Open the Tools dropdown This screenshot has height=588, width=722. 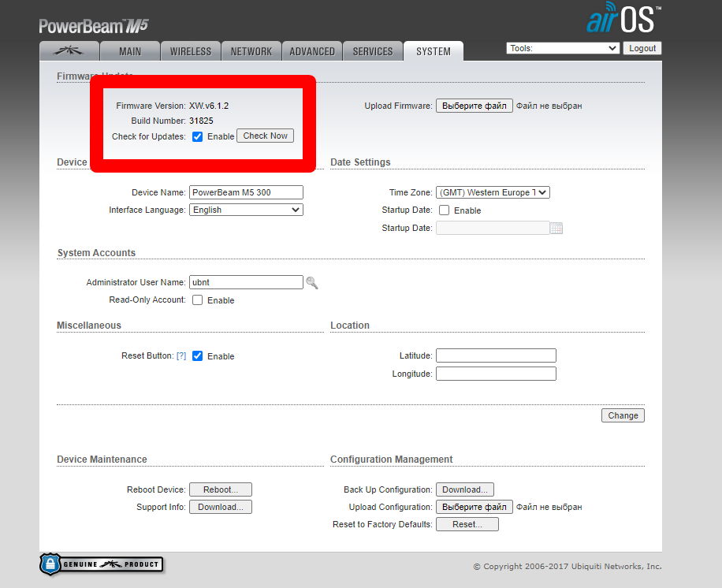tap(563, 48)
